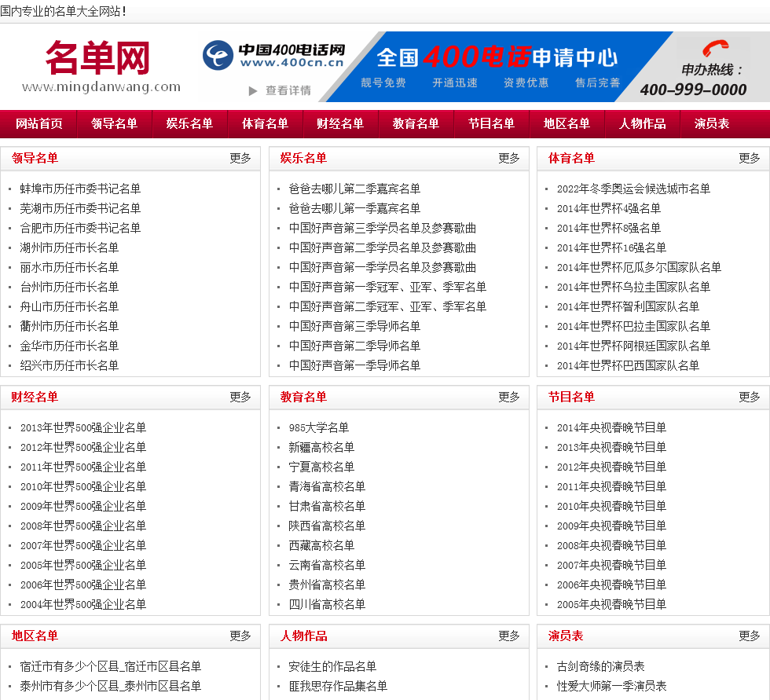Open 爸爸去哪儿第二季嘉宾名单
Viewport: 770px width, 700px height.
click(x=354, y=189)
